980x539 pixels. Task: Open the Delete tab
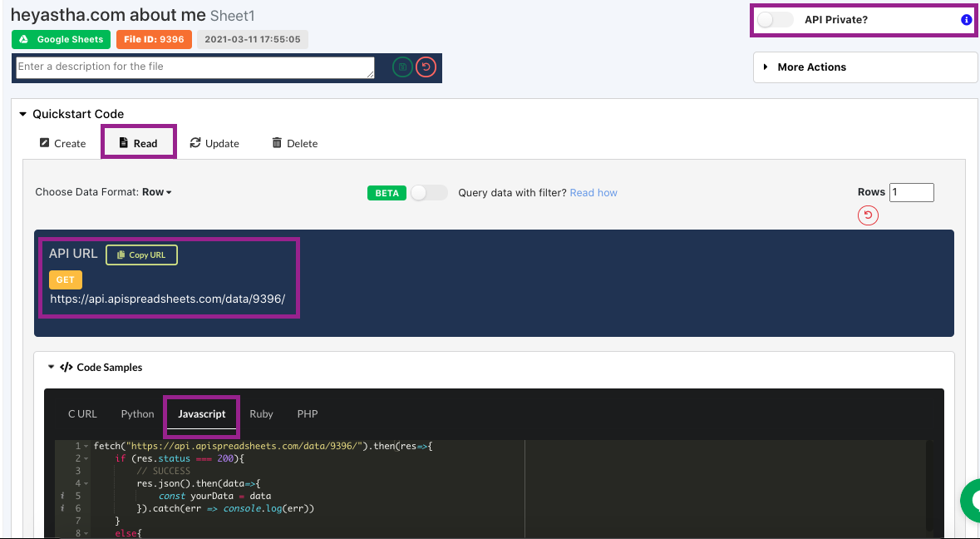click(x=294, y=143)
